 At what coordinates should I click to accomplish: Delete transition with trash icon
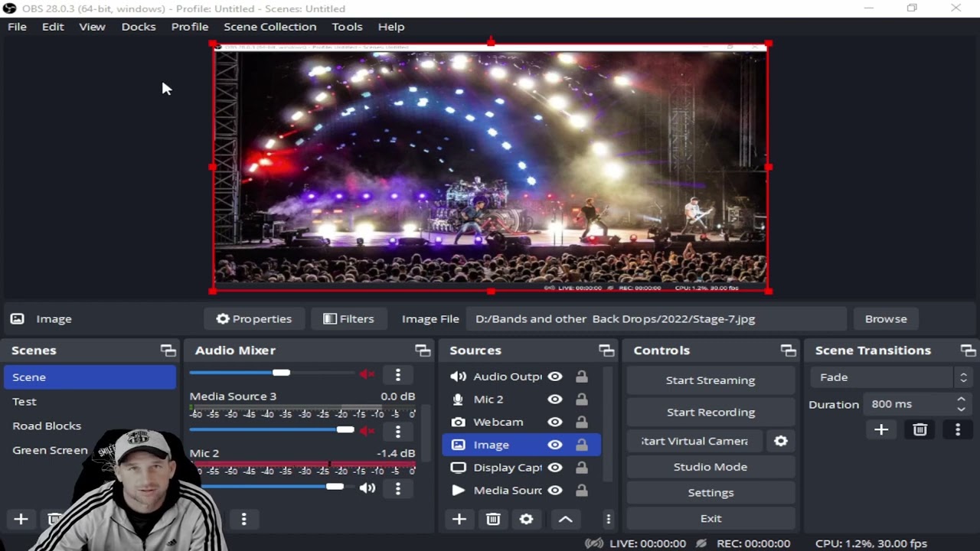coord(920,430)
